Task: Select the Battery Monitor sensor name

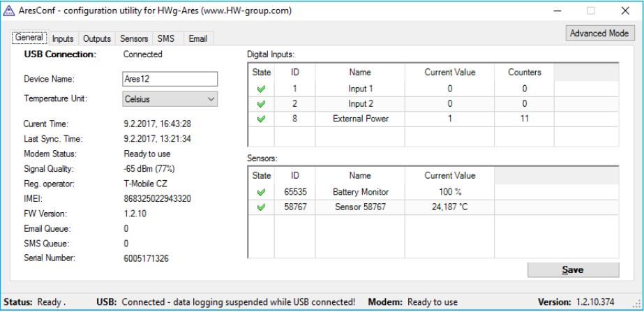Action: pos(361,192)
